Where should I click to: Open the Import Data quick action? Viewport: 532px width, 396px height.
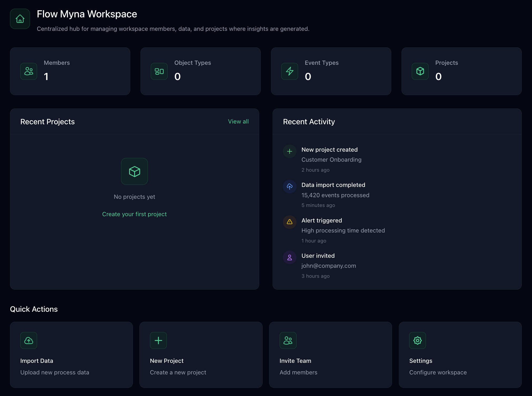click(x=71, y=354)
